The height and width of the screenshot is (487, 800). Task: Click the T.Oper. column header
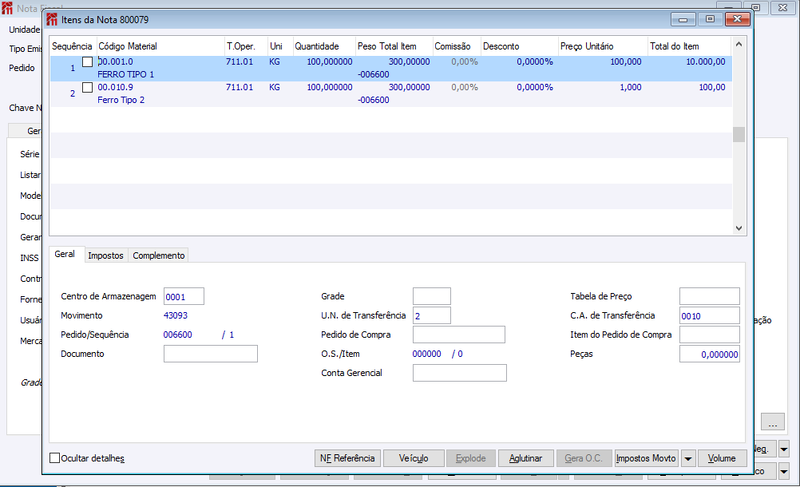tap(246, 46)
